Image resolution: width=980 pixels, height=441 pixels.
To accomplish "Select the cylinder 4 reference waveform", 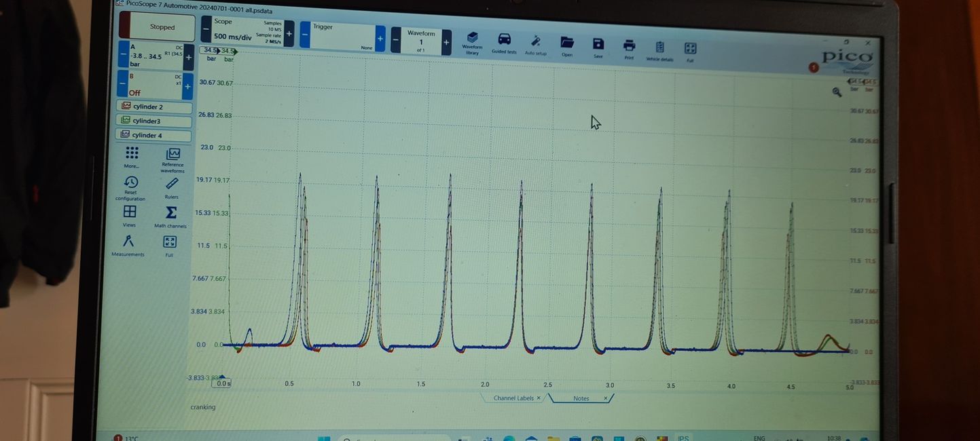I will pyautogui.click(x=153, y=135).
